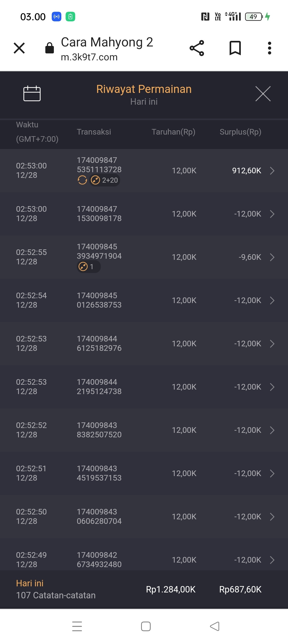Screen dimensions: 288x644
Task: Tap the Hari ini summary label
Action: pyautogui.click(x=30, y=583)
